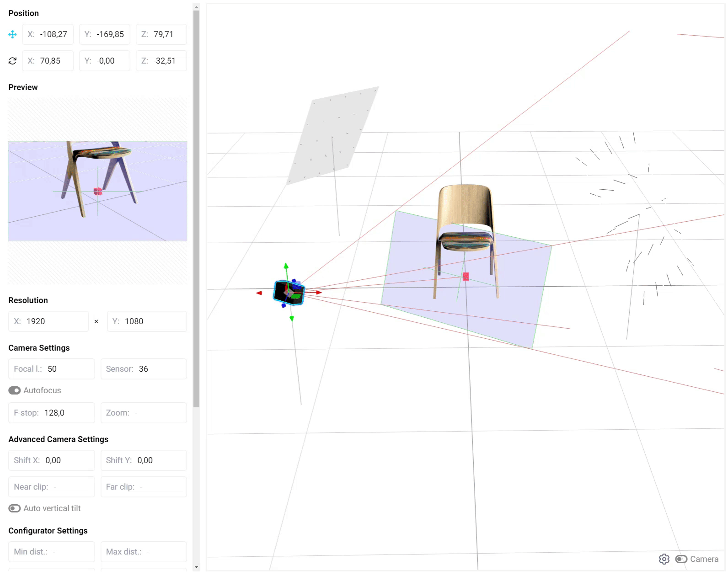Viewport: 728px width, 576px height.
Task: Toggle Camera view switch
Action: [x=681, y=559]
